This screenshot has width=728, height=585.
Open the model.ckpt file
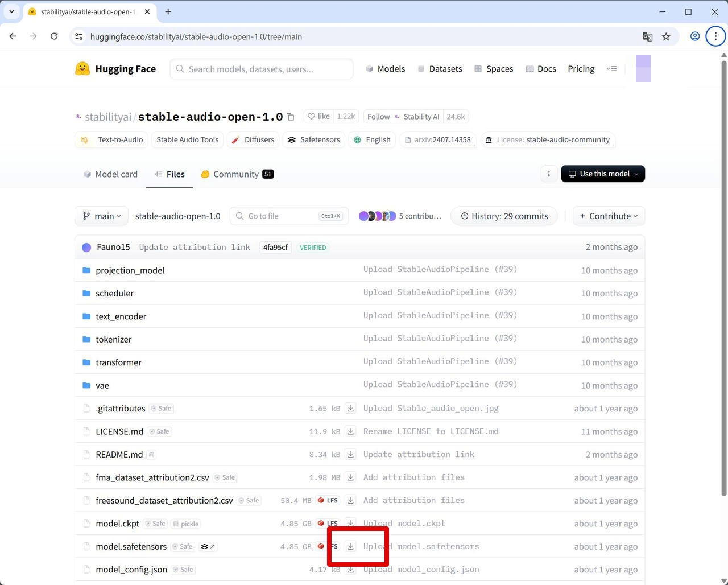pos(117,524)
